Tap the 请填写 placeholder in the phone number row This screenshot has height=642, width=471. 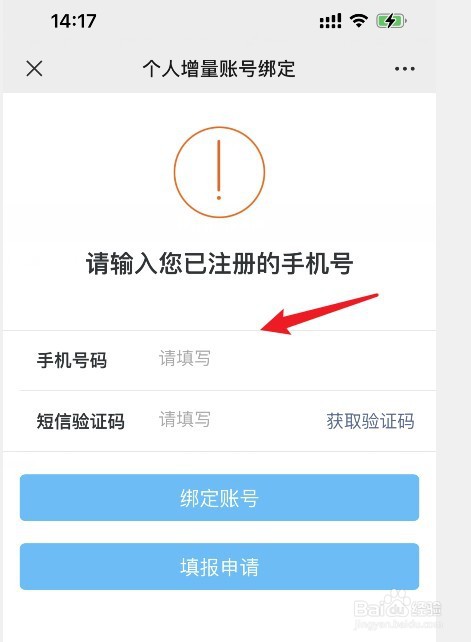(x=184, y=358)
